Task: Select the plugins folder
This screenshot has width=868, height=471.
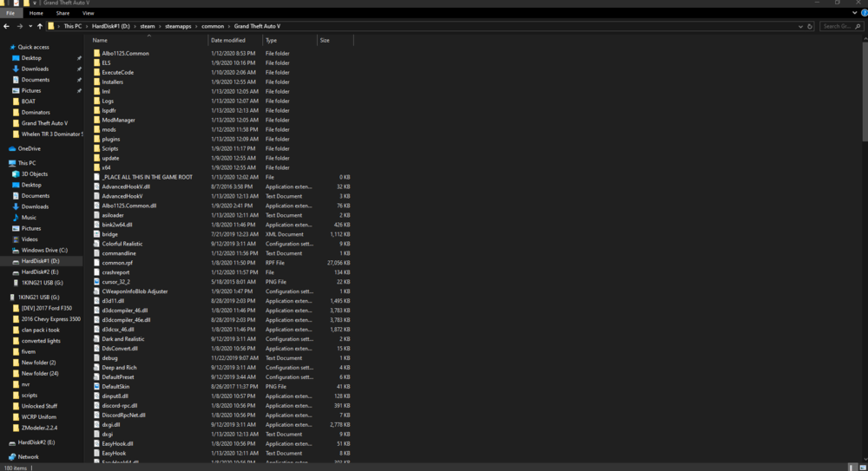Action: pos(111,140)
